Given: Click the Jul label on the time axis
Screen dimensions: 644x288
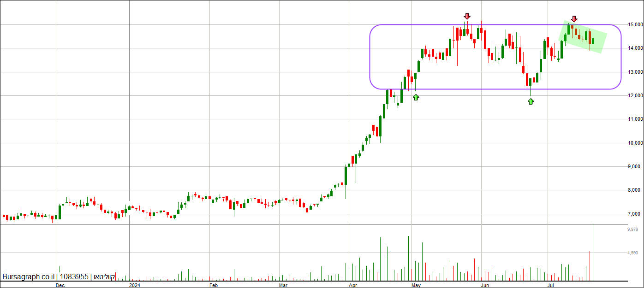Looking at the screenshot, I should [551, 285].
